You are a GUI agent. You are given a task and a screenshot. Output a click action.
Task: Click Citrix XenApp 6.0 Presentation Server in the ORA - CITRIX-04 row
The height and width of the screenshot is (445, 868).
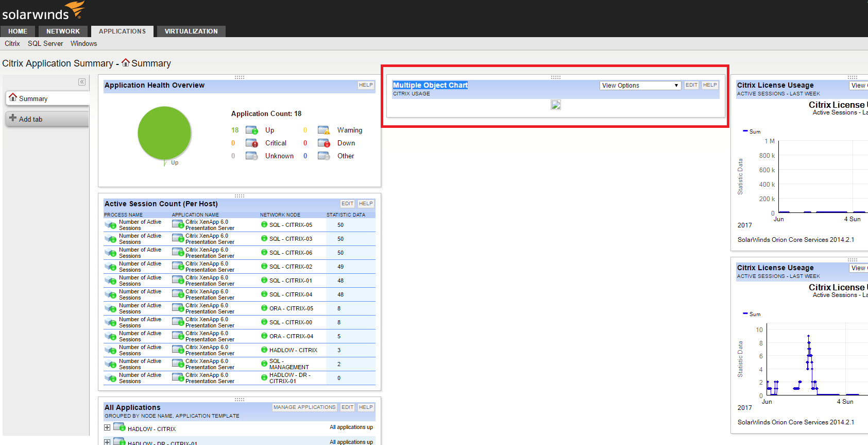210,336
